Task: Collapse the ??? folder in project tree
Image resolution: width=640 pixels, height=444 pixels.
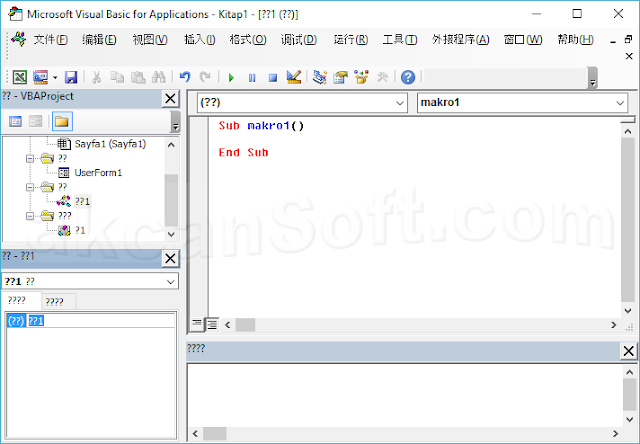Action: click(30, 215)
